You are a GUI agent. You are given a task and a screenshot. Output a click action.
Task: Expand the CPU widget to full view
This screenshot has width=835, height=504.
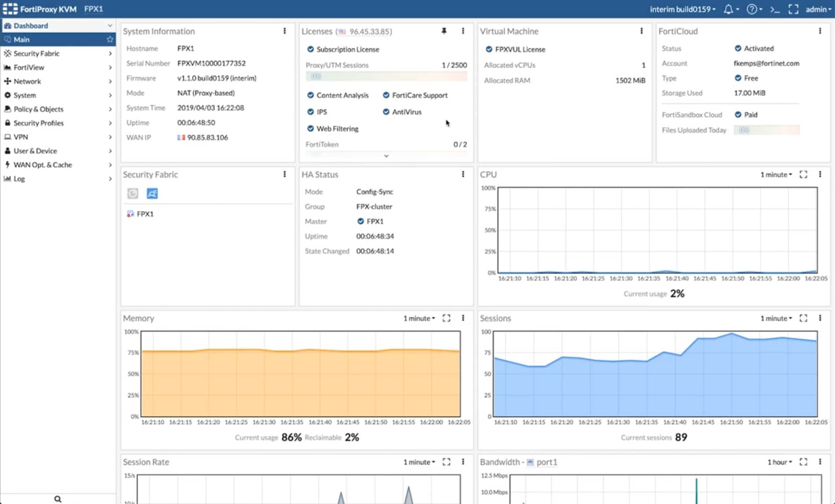pyautogui.click(x=803, y=175)
